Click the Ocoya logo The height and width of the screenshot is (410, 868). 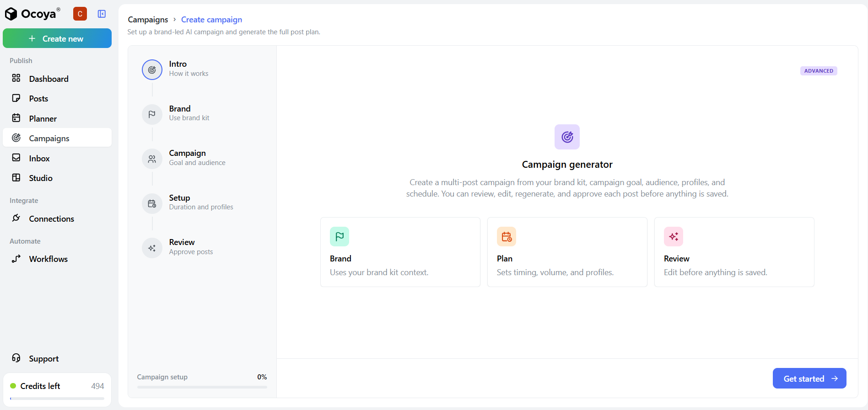(x=32, y=14)
